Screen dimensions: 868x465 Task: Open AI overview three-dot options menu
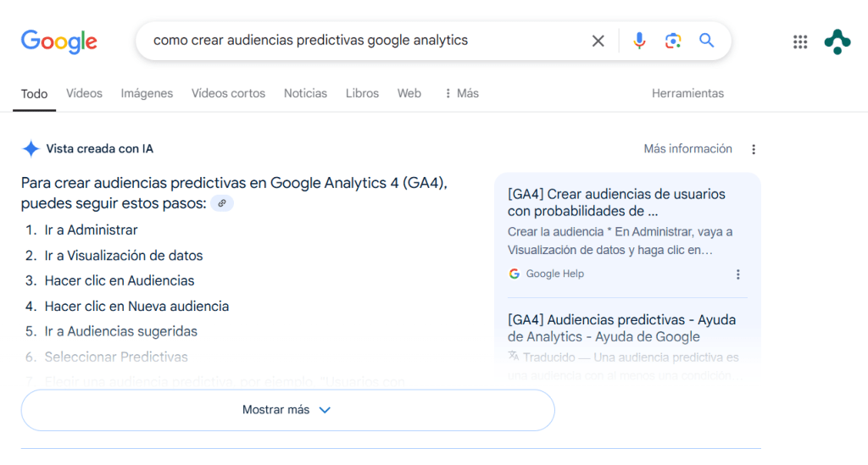(x=754, y=150)
